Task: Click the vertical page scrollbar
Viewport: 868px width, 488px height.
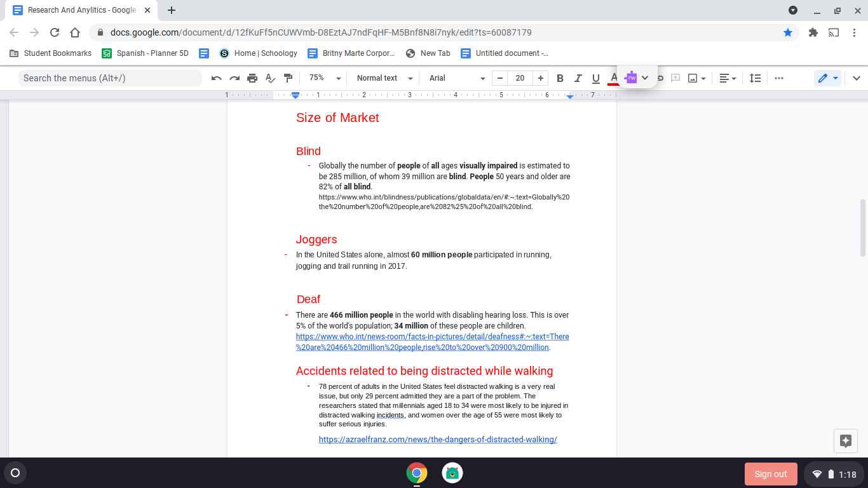Action: click(863, 227)
